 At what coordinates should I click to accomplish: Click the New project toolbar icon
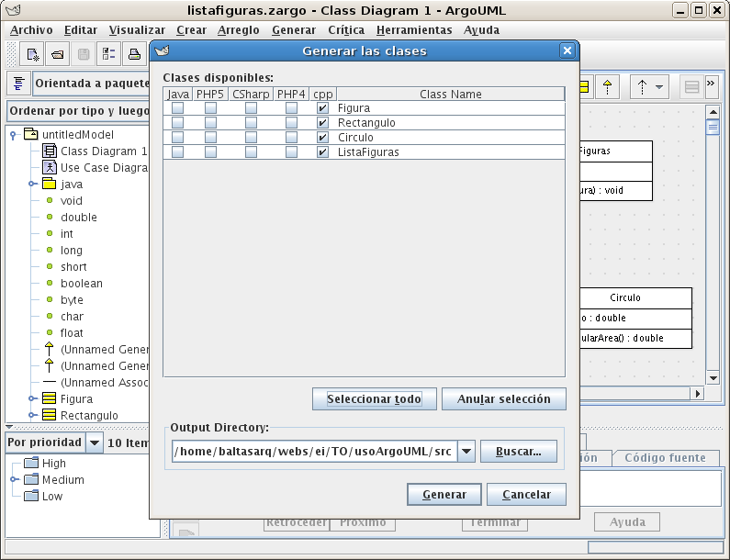click(x=32, y=54)
